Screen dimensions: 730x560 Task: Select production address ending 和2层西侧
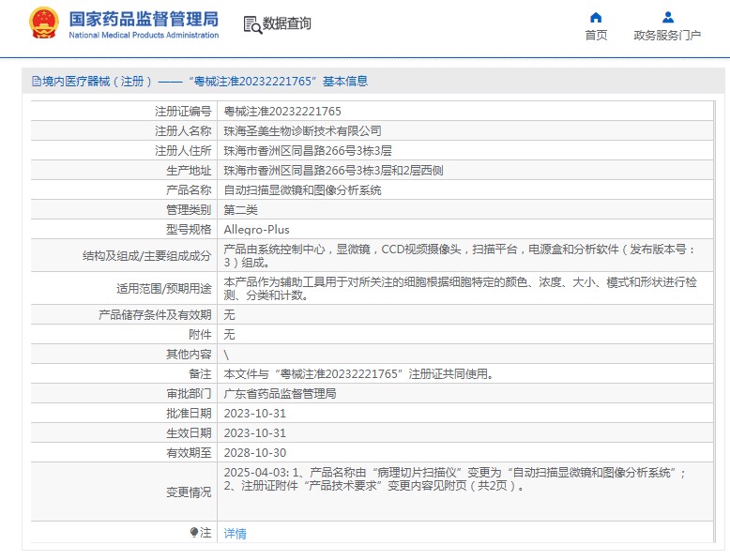point(333,171)
